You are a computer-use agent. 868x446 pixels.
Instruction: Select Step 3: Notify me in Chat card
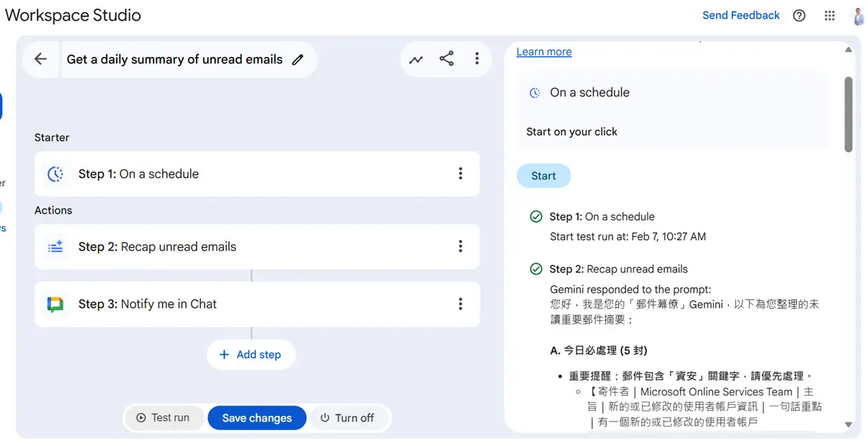click(x=257, y=304)
